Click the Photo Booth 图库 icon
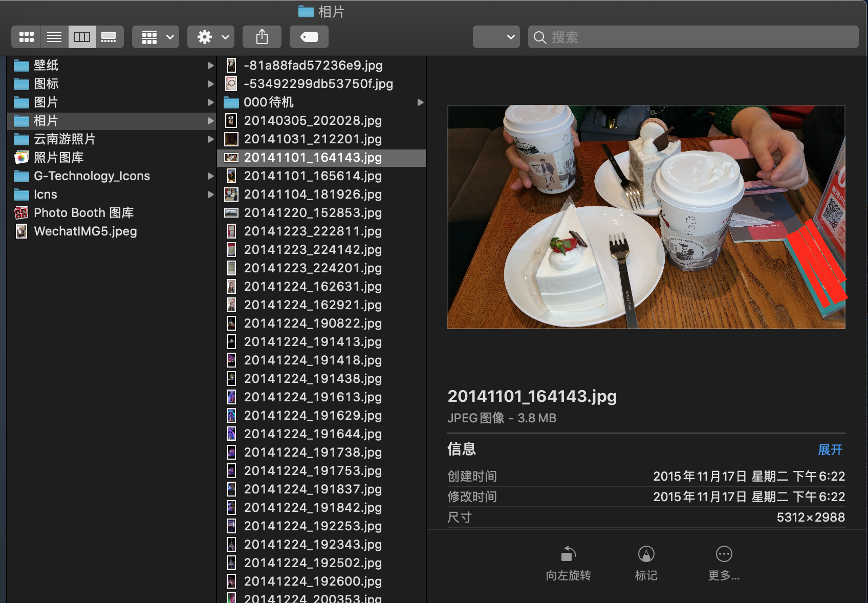 pos(21,213)
